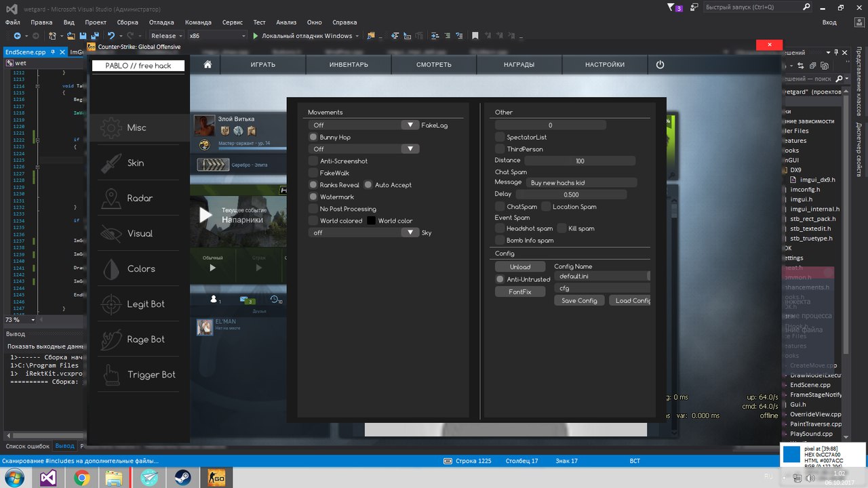Toggle the Bunny Hop option
This screenshot has width=868, height=488.
coord(313,138)
